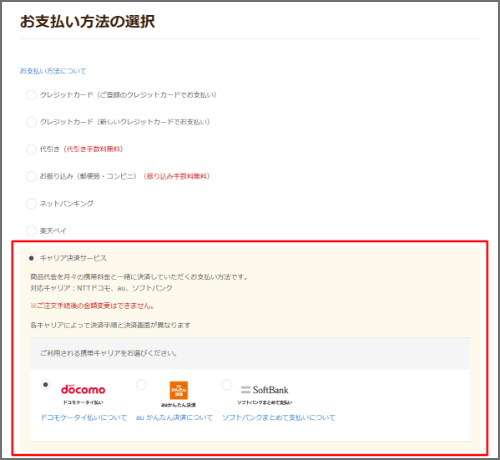Click ドコモケータイ払い caption under docomo logo
The height and width of the screenshot is (460, 500).
pyautogui.click(x=83, y=403)
